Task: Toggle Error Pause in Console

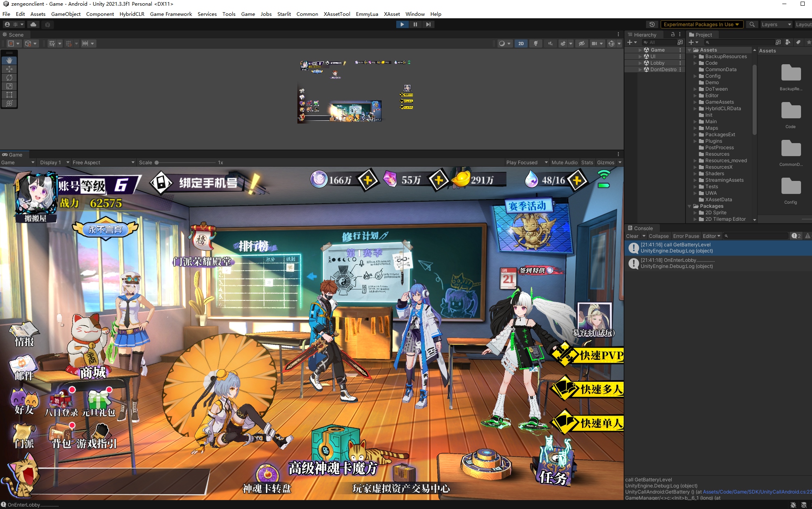Action: click(x=686, y=236)
